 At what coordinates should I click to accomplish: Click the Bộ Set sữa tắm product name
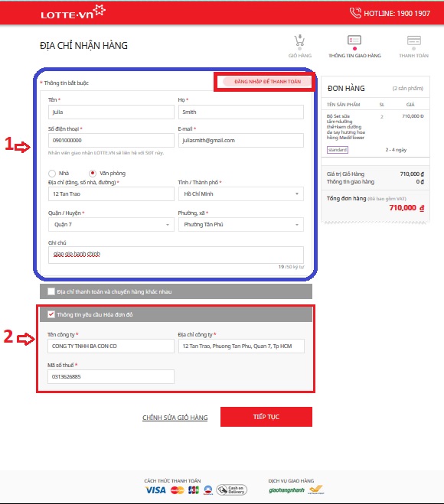coord(346,127)
